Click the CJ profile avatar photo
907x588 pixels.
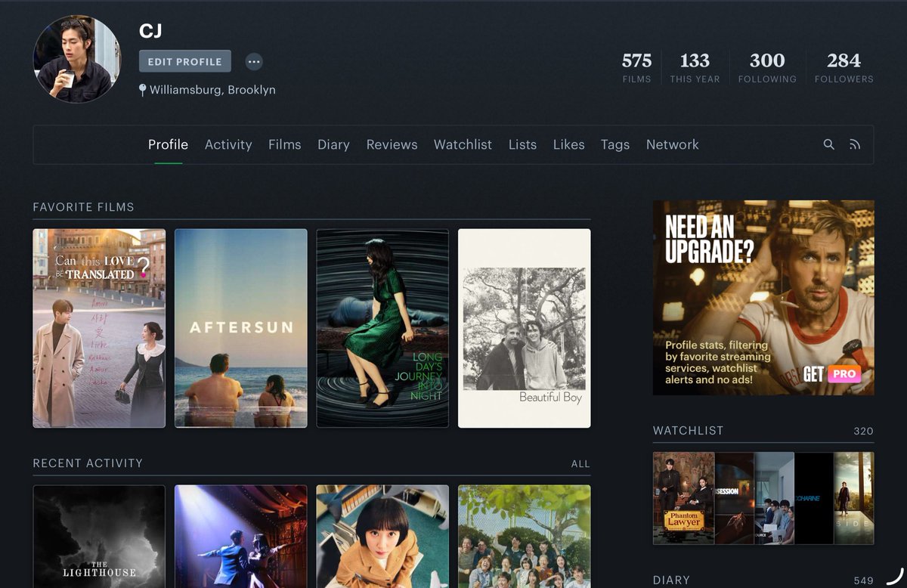[x=77, y=59]
